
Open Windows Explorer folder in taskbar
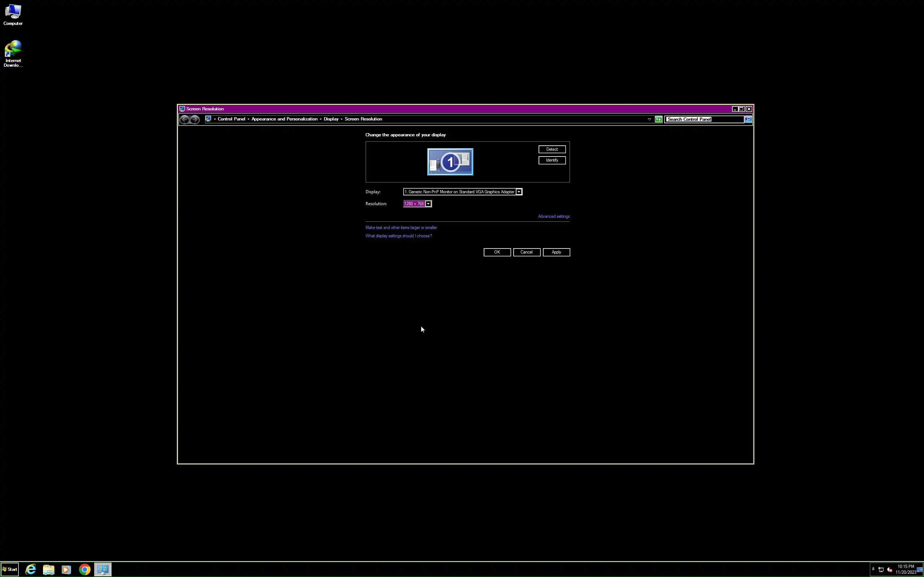48,569
